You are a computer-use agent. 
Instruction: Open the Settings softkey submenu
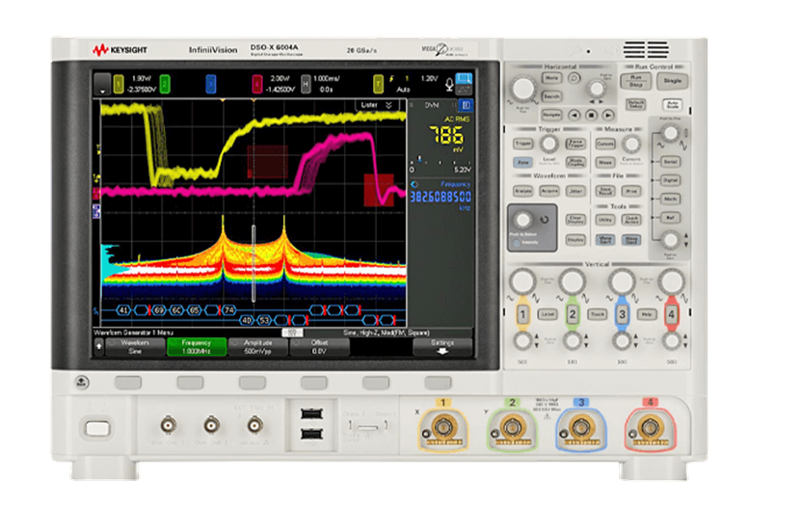point(442,347)
